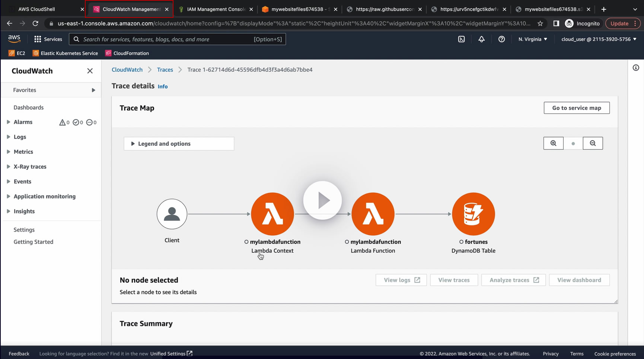Expand the Logs section
644x359 pixels.
click(x=9, y=137)
